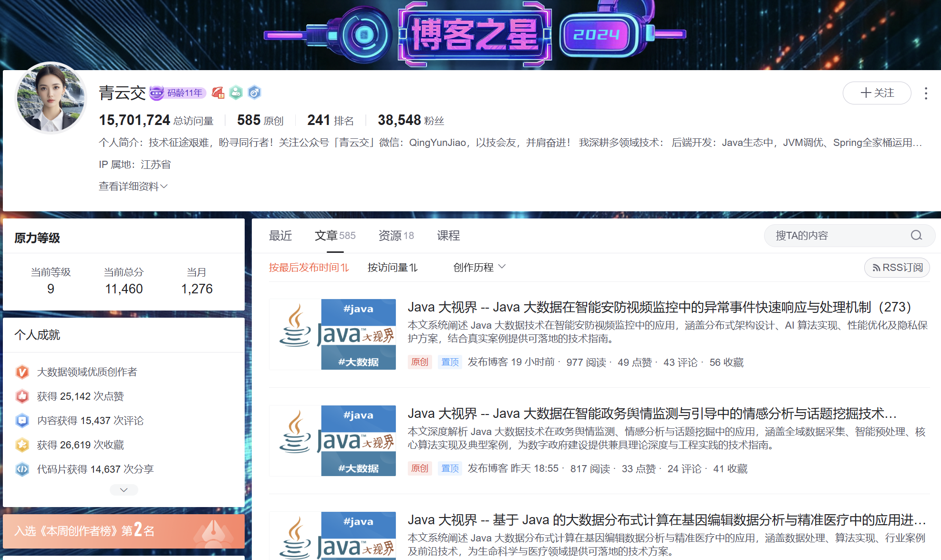
Task: Click the 获得 26,619 次收藏 star icon
Action: (22, 445)
